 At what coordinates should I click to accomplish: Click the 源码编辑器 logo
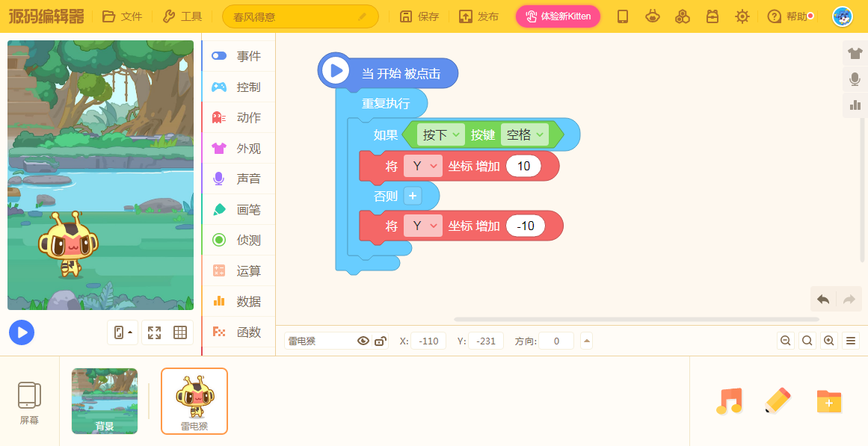pyautogui.click(x=46, y=16)
